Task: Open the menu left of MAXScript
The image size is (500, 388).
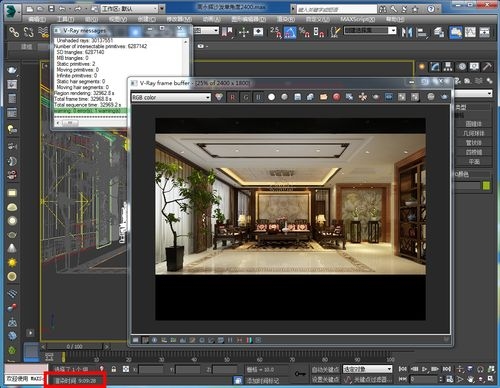Action: 317,19
